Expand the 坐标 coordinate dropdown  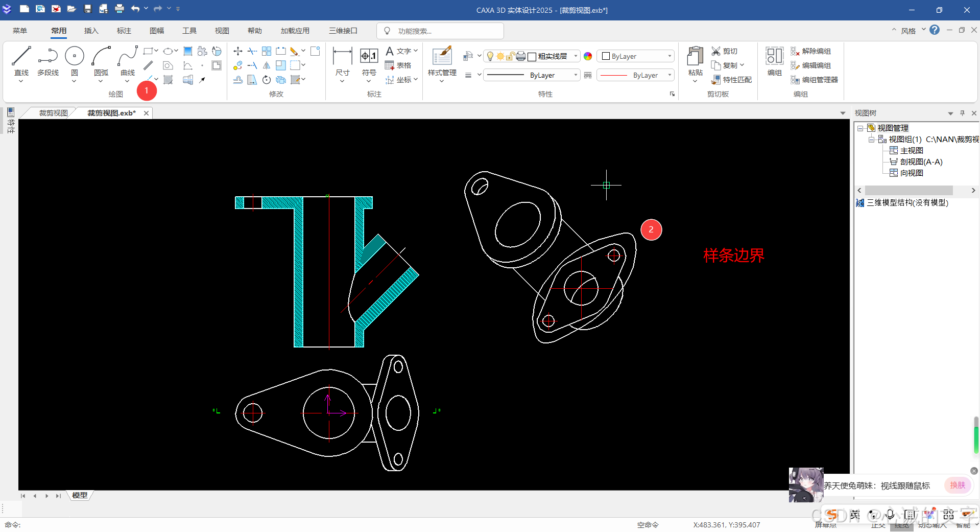(416, 80)
